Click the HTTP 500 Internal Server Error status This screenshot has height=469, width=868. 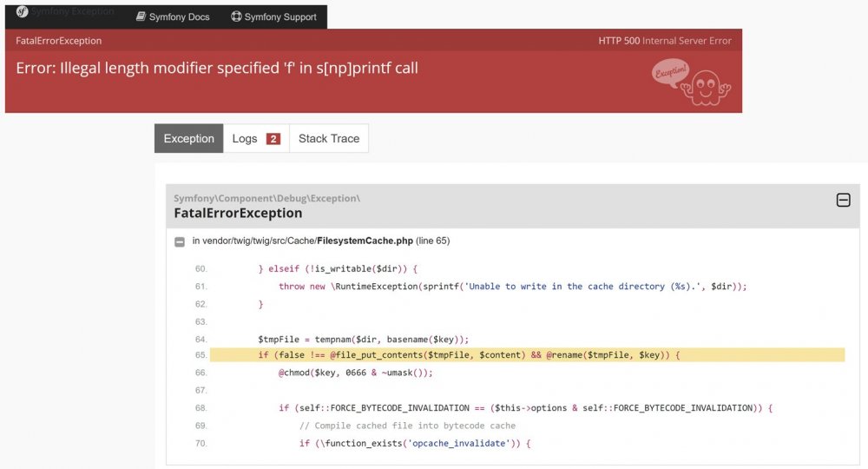[x=664, y=41]
